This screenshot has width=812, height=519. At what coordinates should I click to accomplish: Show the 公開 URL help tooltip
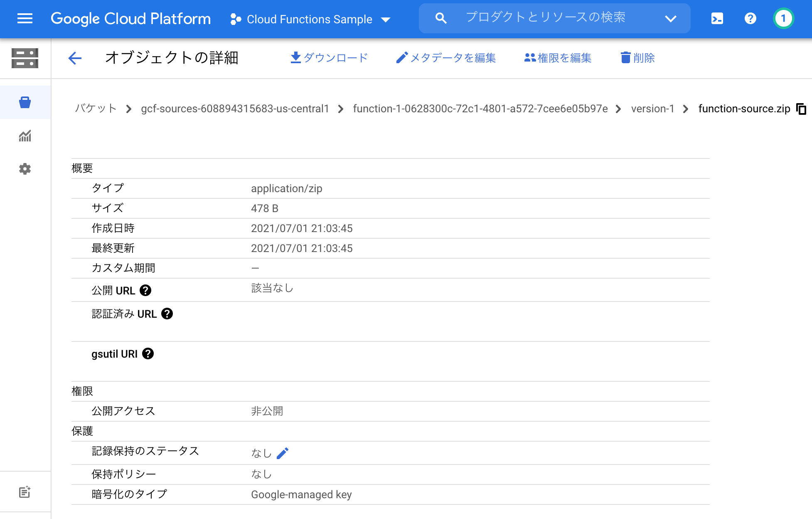[145, 290]
